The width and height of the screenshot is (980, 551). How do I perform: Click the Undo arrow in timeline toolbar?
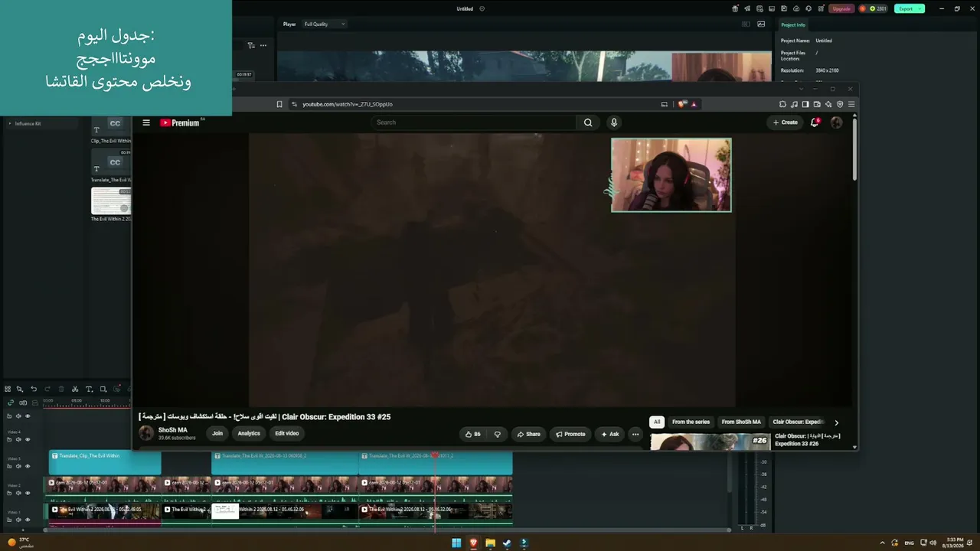[34, 389]
